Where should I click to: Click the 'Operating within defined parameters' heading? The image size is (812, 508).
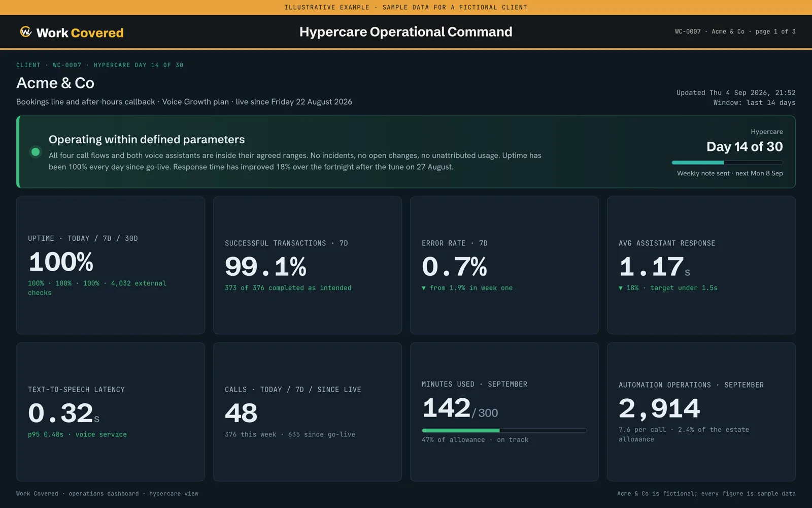tap(147, 139)
